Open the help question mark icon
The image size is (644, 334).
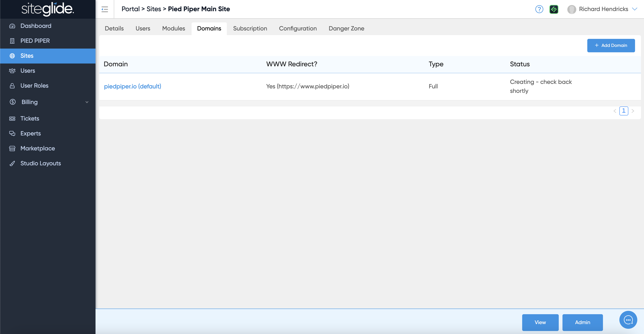point(539,9)
